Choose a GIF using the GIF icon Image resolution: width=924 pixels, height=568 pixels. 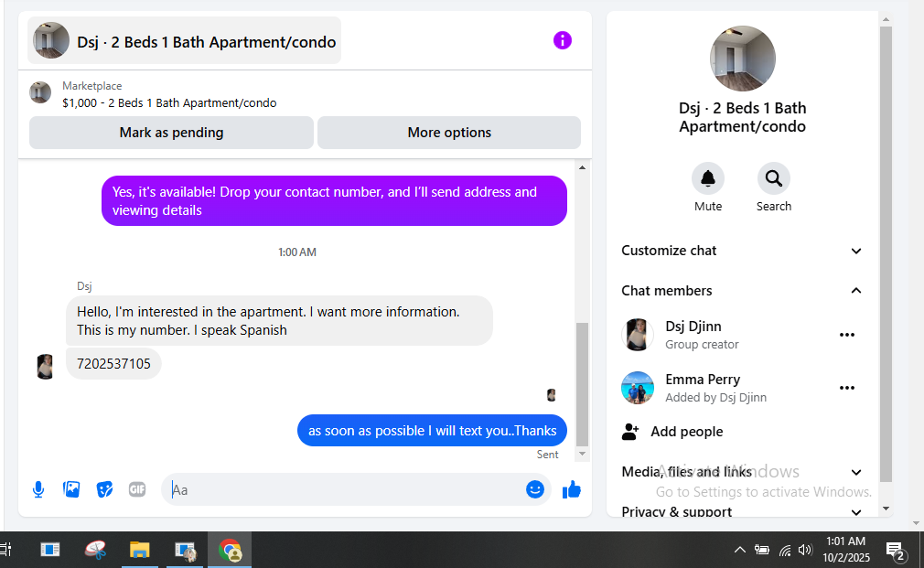coord(137,489)
